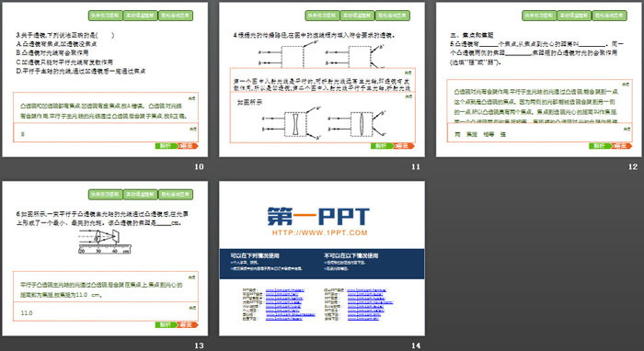
Task: Click first green navigation tab on slide 12
Action: (x=539, y=16)
